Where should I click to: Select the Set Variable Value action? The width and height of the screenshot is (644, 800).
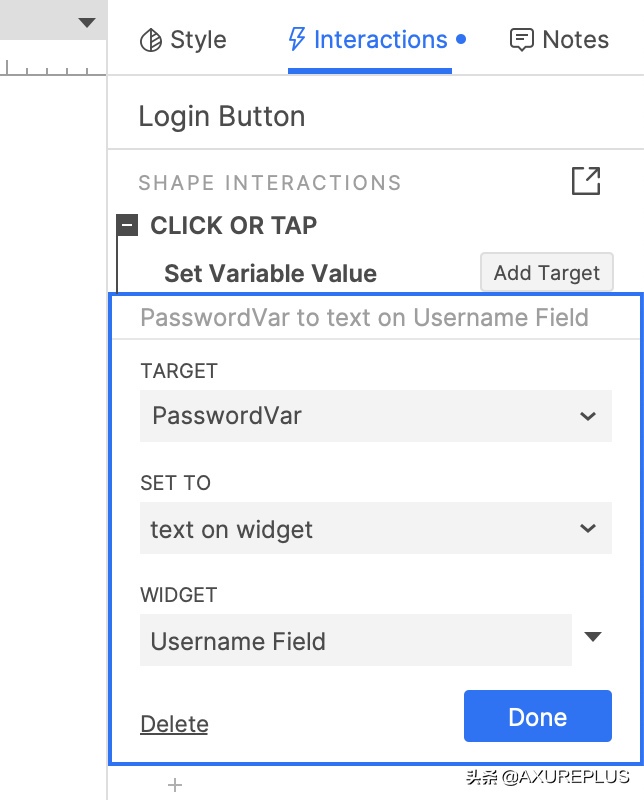pyautogui.click(x=270, y=273)
